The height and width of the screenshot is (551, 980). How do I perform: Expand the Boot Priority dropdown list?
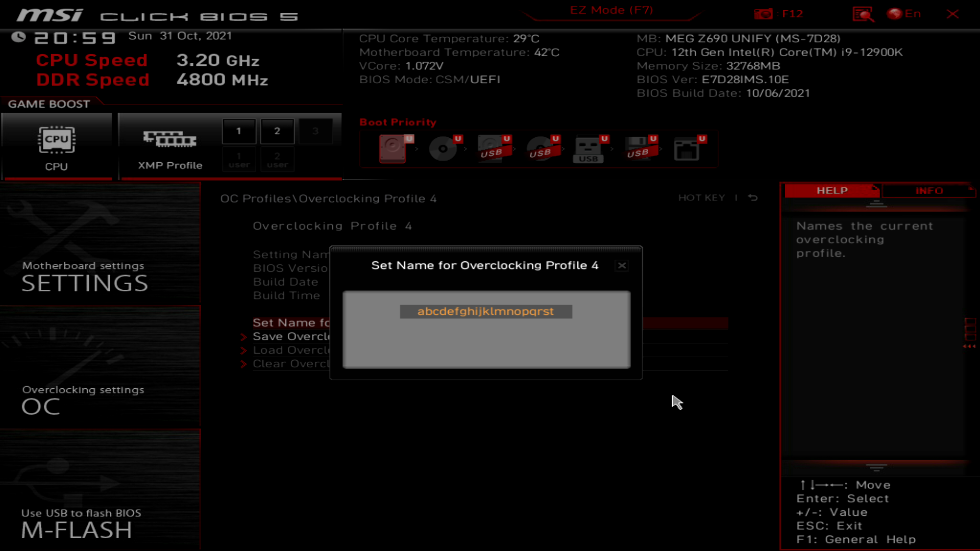[398, 122]
